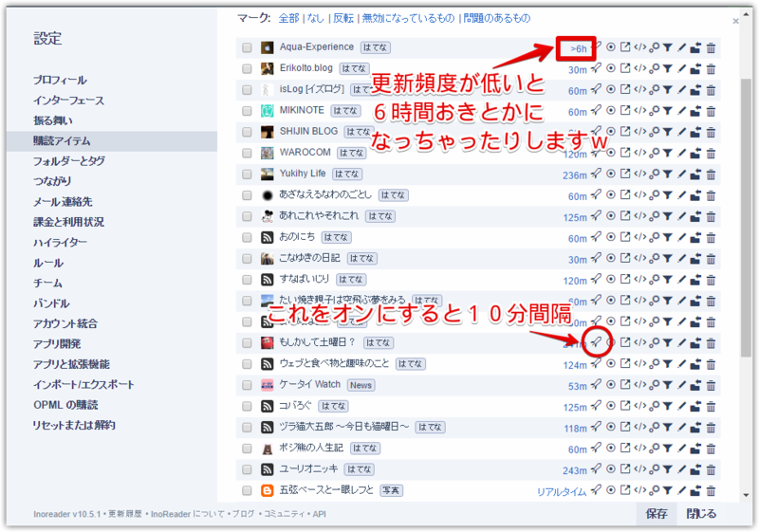Click code </> icon on コバろぐ row
The image size is (759, 532).
pos(639,406)
